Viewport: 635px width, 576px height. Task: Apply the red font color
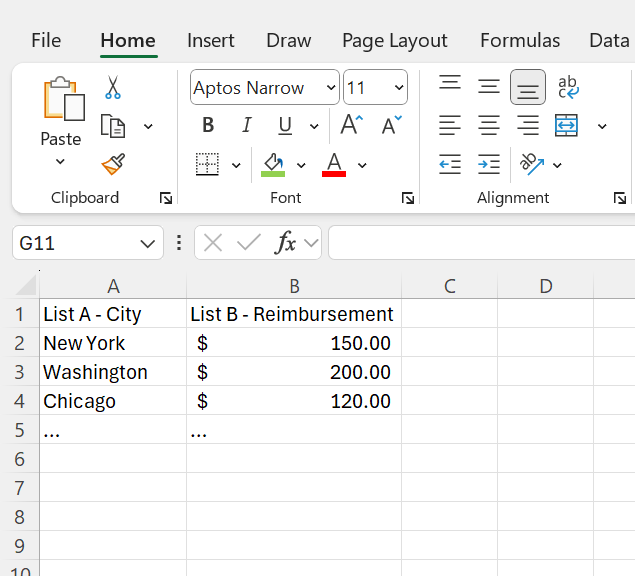[x=334, y=164]
